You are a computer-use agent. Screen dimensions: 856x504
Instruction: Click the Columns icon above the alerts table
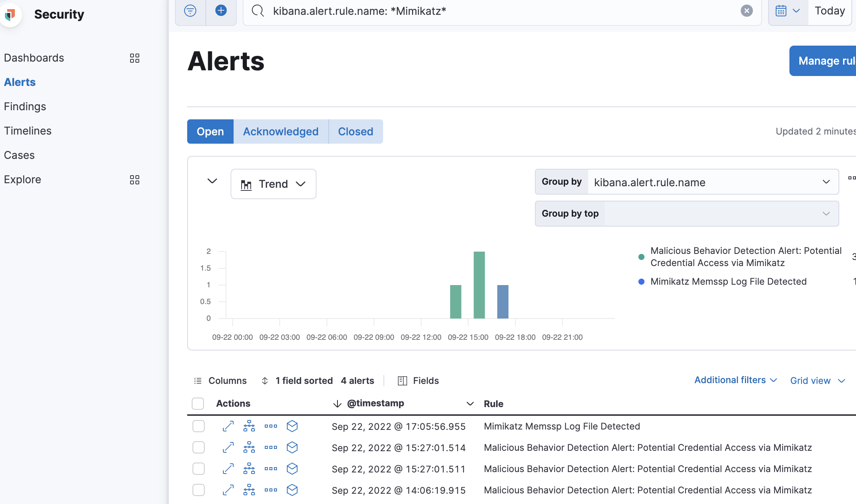198,380
